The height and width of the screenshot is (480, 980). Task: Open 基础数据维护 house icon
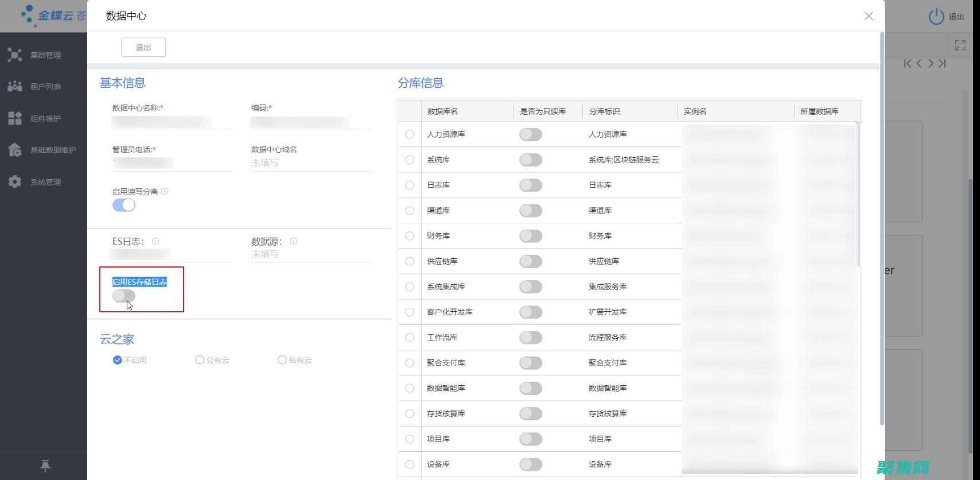click(x=15, y=150)
